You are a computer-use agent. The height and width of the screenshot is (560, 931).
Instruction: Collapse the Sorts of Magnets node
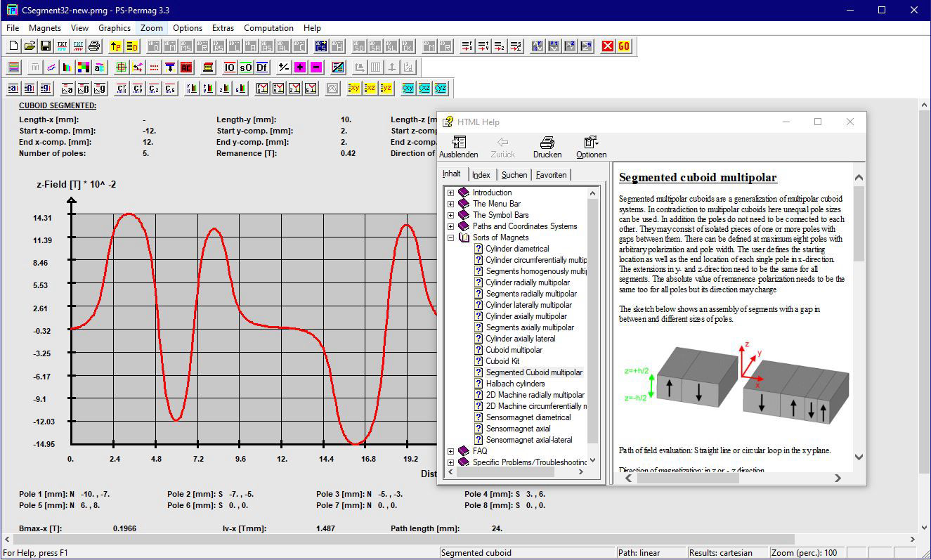point(450,237)
